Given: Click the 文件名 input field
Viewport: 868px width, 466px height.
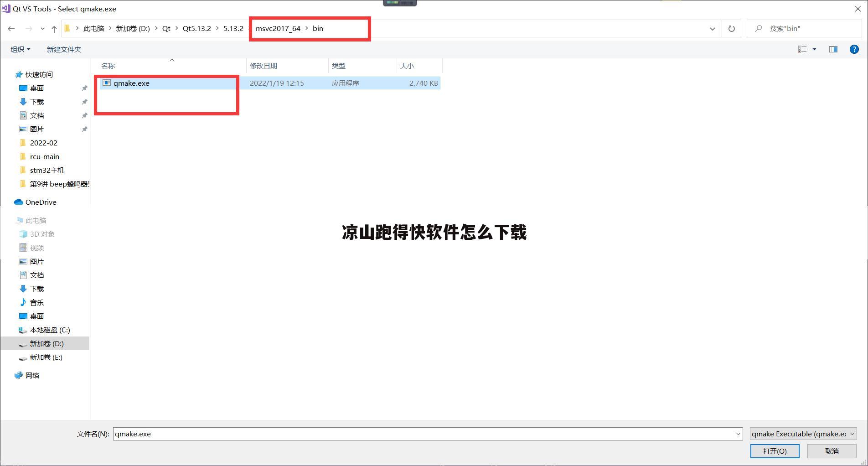Looking at the screenshot, I should coord(424,434).
